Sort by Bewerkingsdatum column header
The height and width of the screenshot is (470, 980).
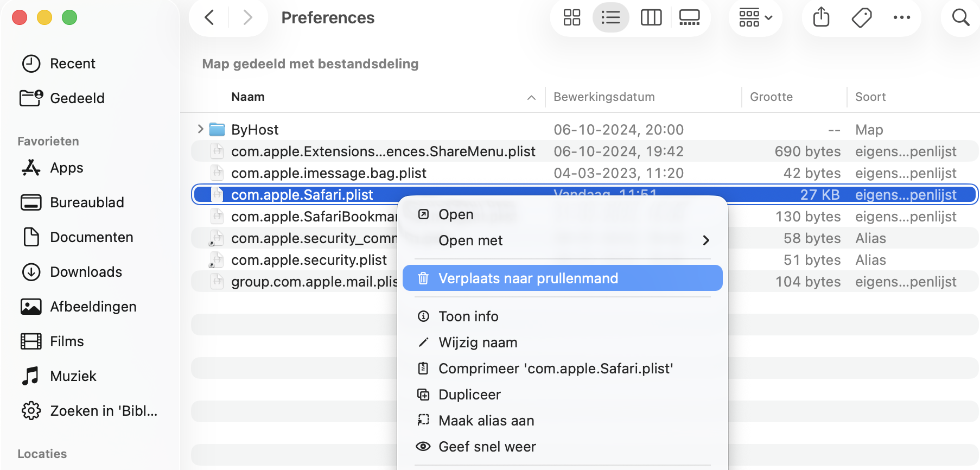pos(604,97)
